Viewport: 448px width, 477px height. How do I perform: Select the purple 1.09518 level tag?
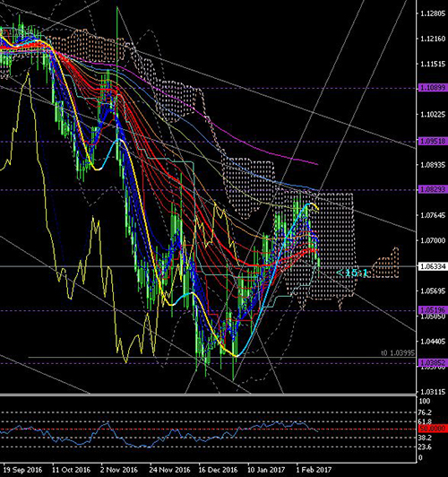(x=433, y=142)
